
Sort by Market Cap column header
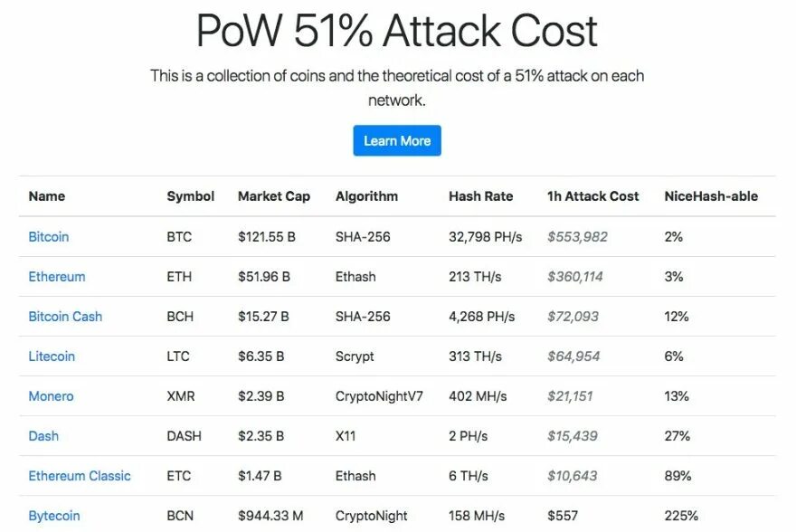point(274,196)
